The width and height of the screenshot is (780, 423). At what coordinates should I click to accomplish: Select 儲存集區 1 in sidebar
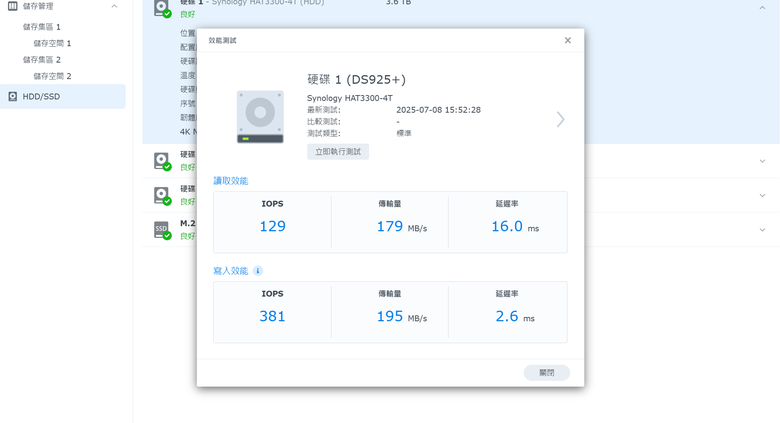[42, 27]
